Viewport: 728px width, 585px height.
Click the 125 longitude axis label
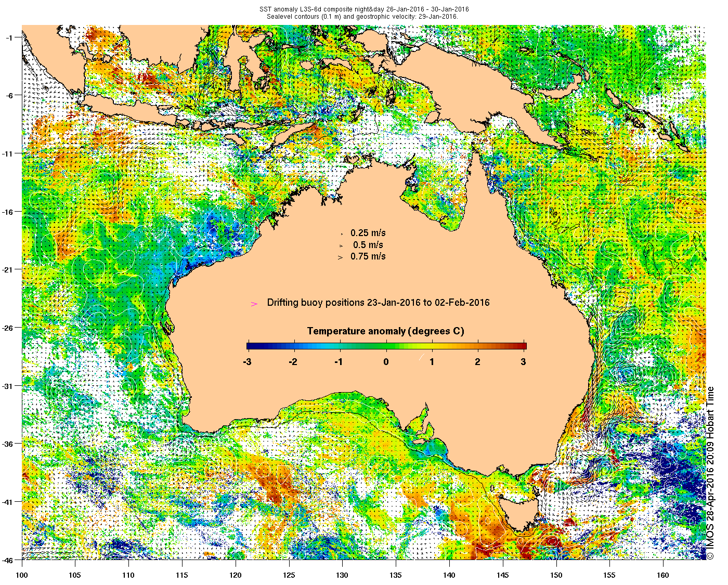(289, 575)
